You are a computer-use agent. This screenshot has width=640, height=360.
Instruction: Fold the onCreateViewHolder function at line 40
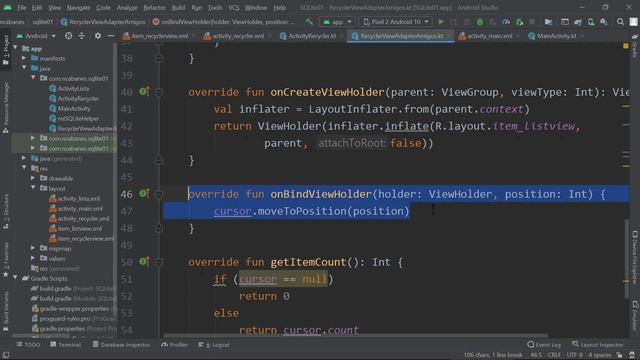[159, 92]
